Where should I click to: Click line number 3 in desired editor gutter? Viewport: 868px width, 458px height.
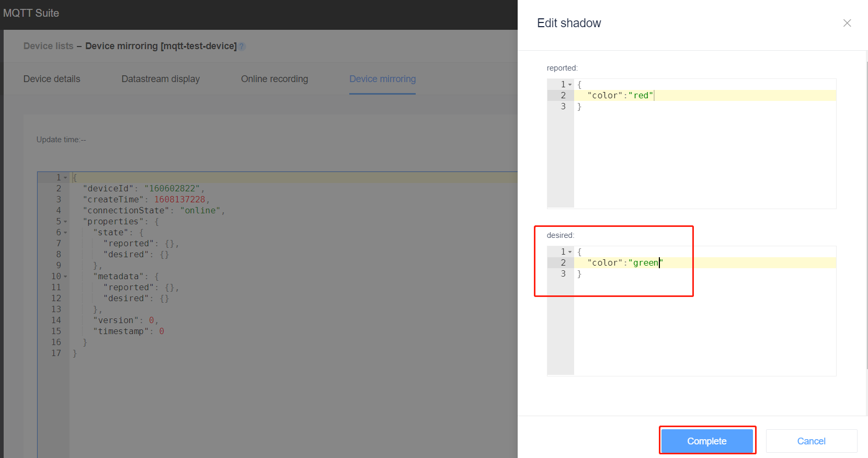click(x=563, y=273)
